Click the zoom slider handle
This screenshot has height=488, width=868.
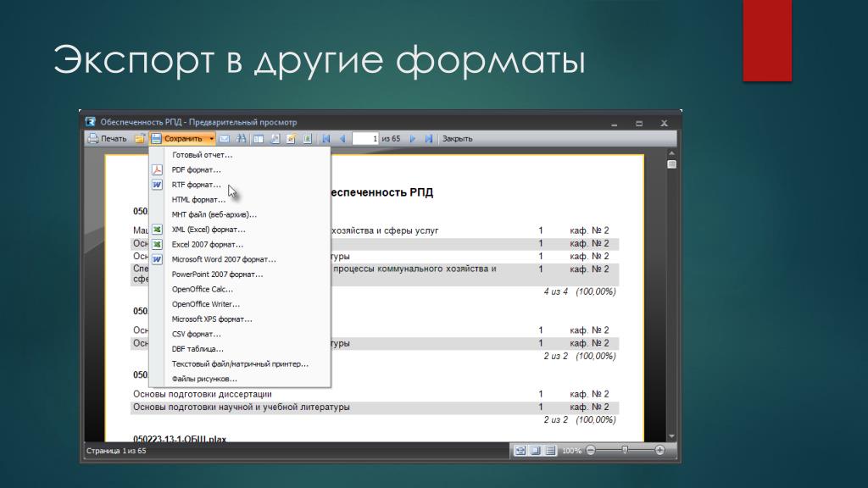click(625, 451)
